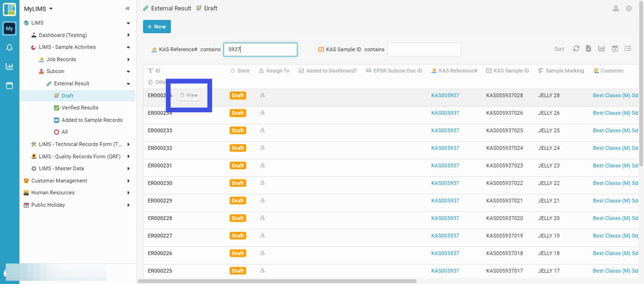Click the app logo icon in the sidebar

coord(9,9)
